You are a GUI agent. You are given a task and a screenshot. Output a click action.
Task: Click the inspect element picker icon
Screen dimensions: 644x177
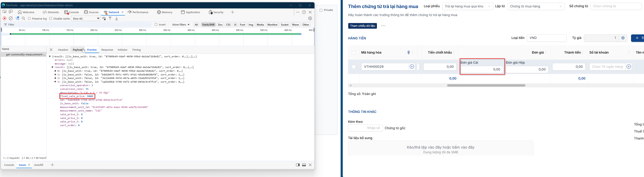(5, 12)
